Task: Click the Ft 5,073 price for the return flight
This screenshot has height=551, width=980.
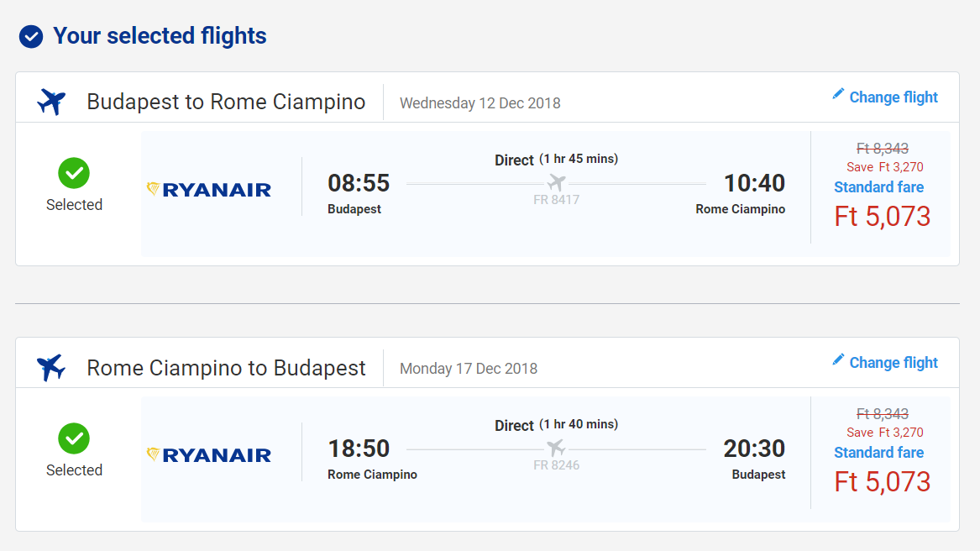Action: (882, 482)
